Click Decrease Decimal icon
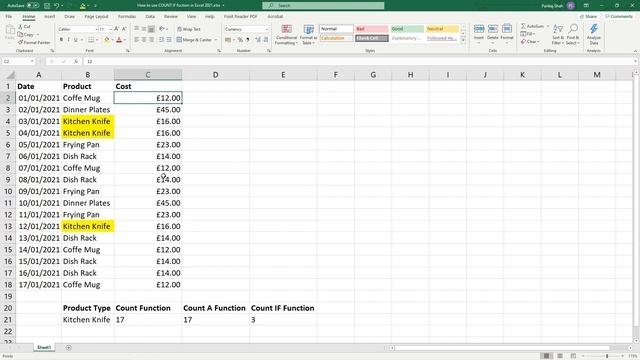640x360 pixels. coord(266,40)
